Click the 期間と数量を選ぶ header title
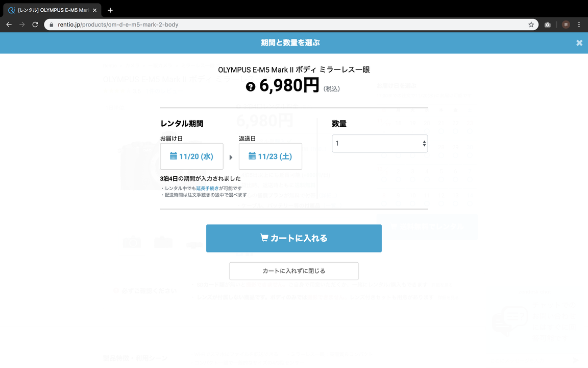The image size is (588, 368). coord(290,43)
